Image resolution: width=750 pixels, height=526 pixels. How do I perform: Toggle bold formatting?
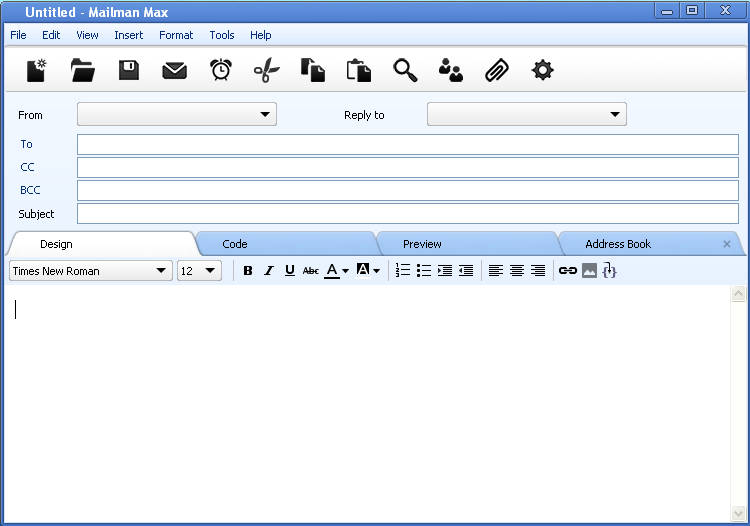[x=248, y=271]
